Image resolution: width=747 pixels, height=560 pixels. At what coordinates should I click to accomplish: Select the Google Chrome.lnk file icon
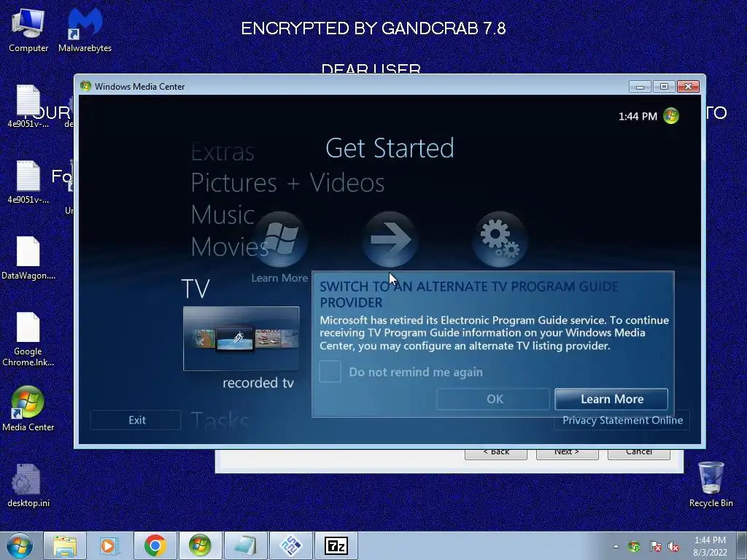(28, 339)
